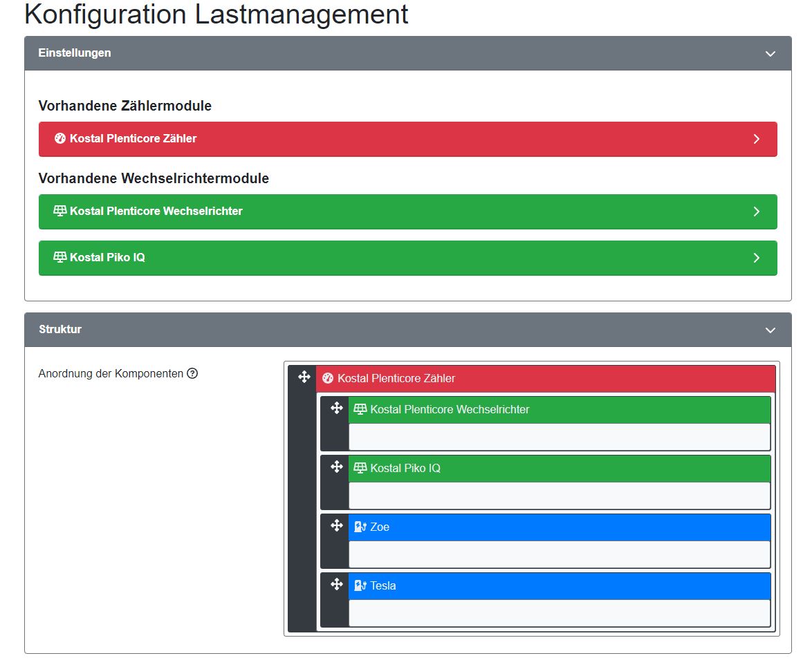Image resolution: width=812 pixels, height=667 pixels.
Task: Grab move handle of Kostal Plenticore Zähler
Action: (304, 377)
